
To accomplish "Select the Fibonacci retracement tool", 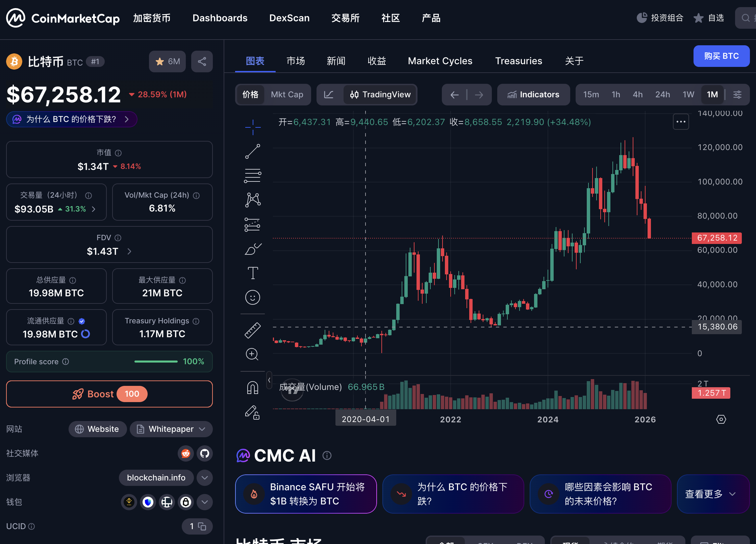I will 252,176.
